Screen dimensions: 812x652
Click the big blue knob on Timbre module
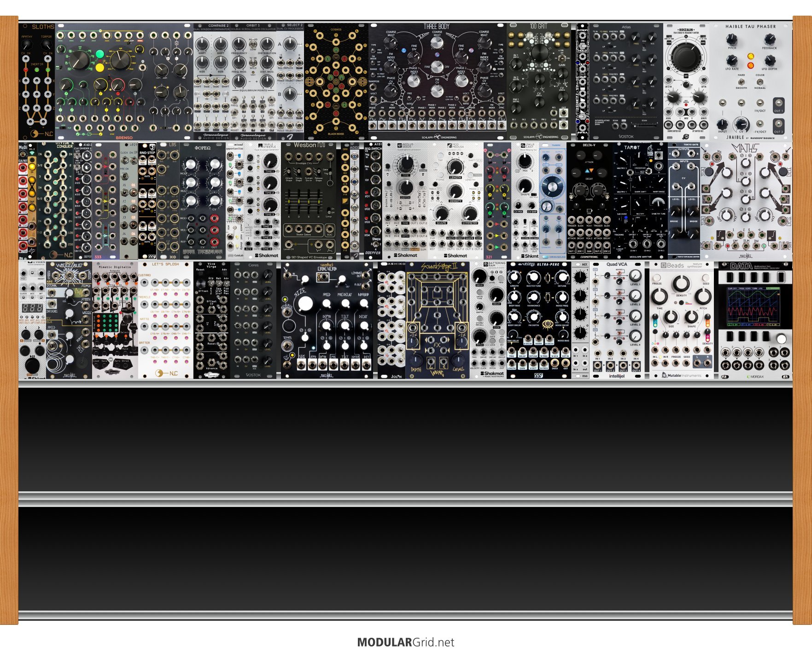552,187
